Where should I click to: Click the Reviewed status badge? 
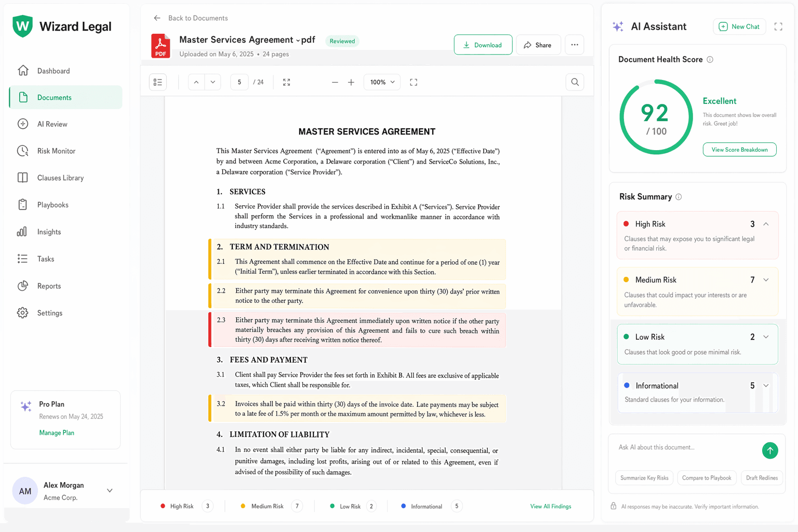342,41
